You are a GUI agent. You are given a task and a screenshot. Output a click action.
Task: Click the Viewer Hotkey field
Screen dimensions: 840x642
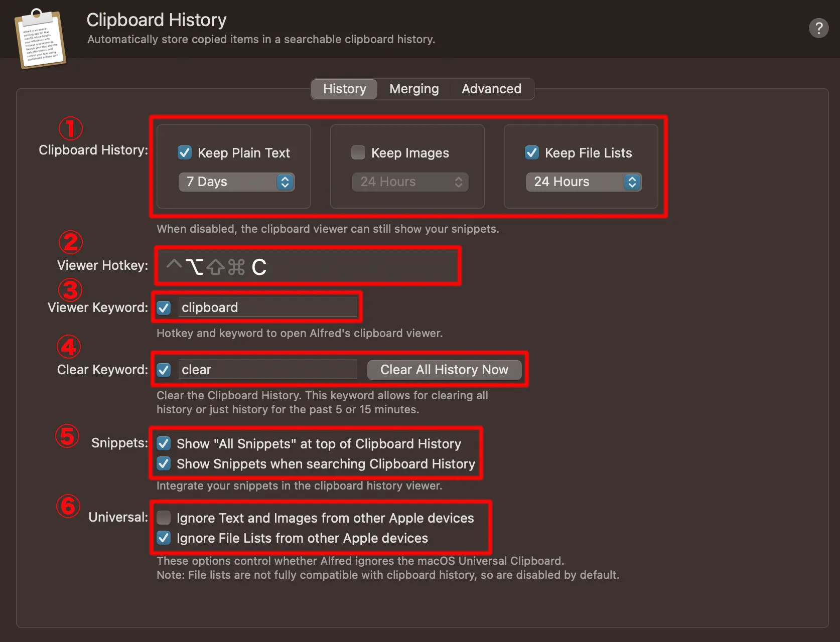click(x=308, y=266)
